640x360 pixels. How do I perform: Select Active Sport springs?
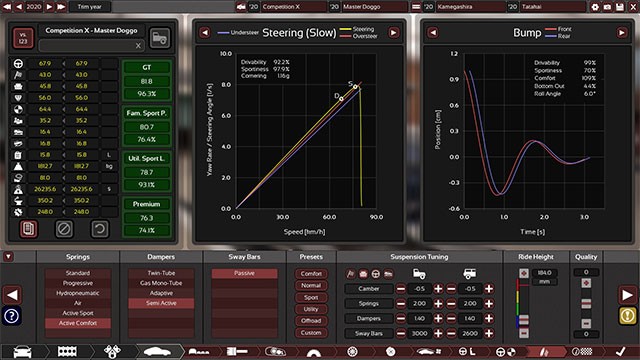(78, 313)
